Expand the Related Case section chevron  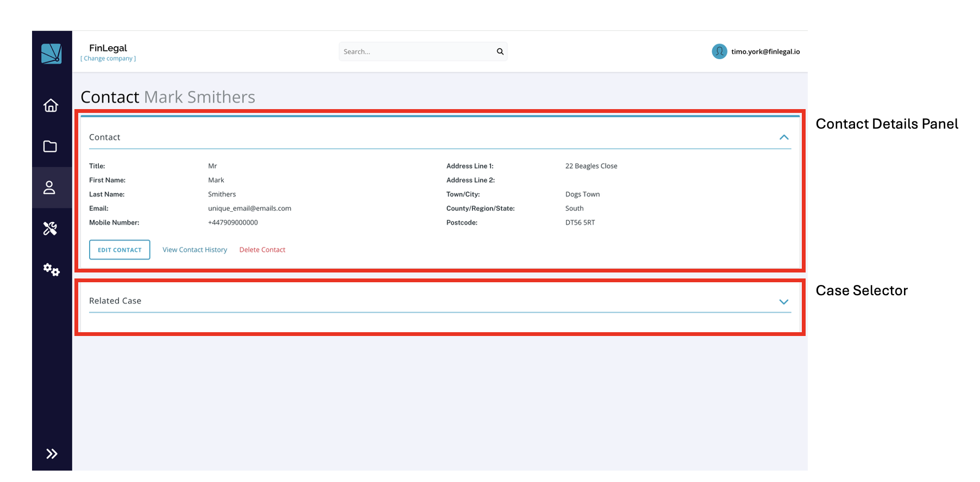783,302
